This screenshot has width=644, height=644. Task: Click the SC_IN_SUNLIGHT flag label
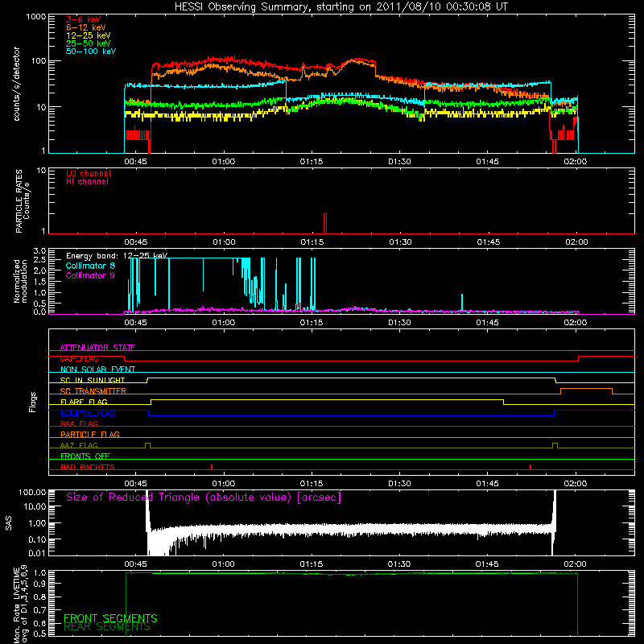coord(93,380)
